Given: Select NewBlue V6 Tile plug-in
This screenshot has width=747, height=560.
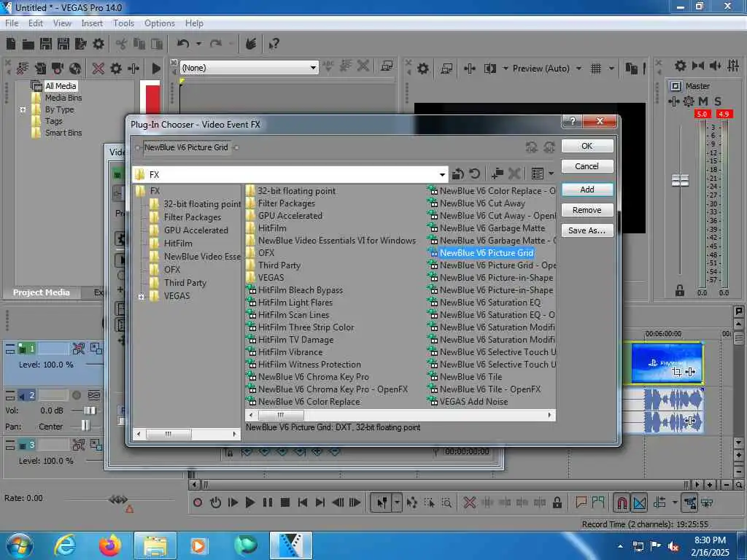Looking at the screenshot, I should tap(465, 377).
